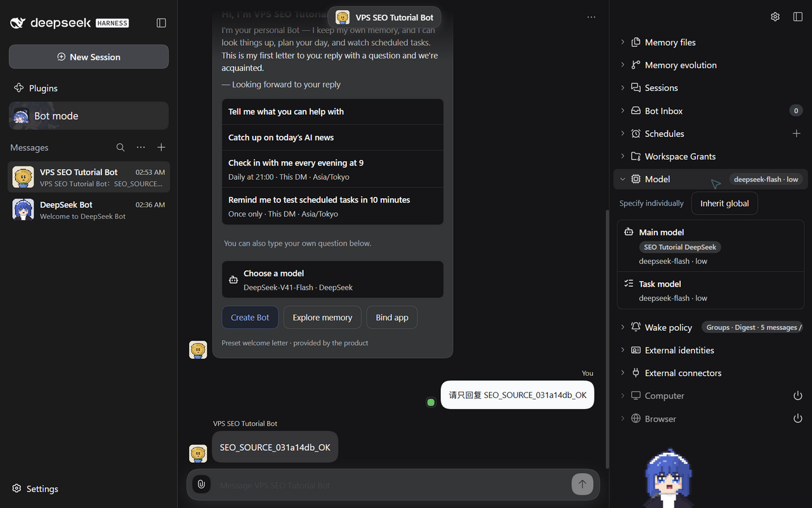Open Messages more options ellipsis
812x508 pixels.
tap(141, 147)
